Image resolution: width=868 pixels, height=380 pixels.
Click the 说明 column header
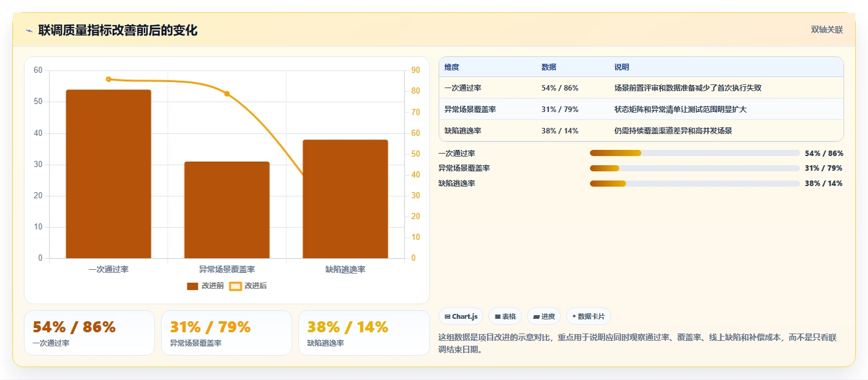[622, 67]
